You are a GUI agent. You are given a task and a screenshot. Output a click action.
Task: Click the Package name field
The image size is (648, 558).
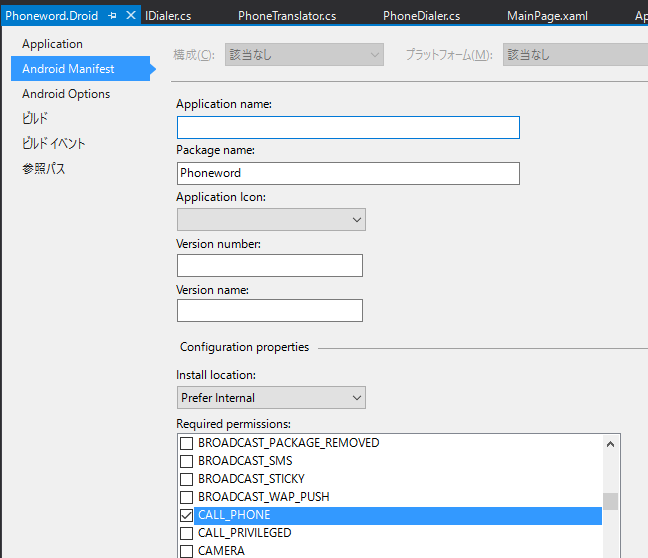[348, 173]
